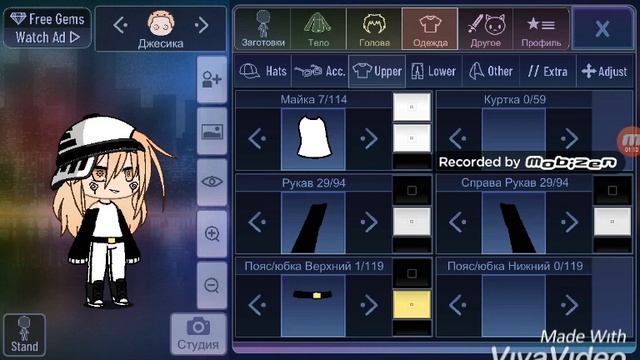The height and width of the screenshot is (360, 640).
Task: Pick black swatch for Пояс/юбка Верхний
Action: [x=412, y=273]
